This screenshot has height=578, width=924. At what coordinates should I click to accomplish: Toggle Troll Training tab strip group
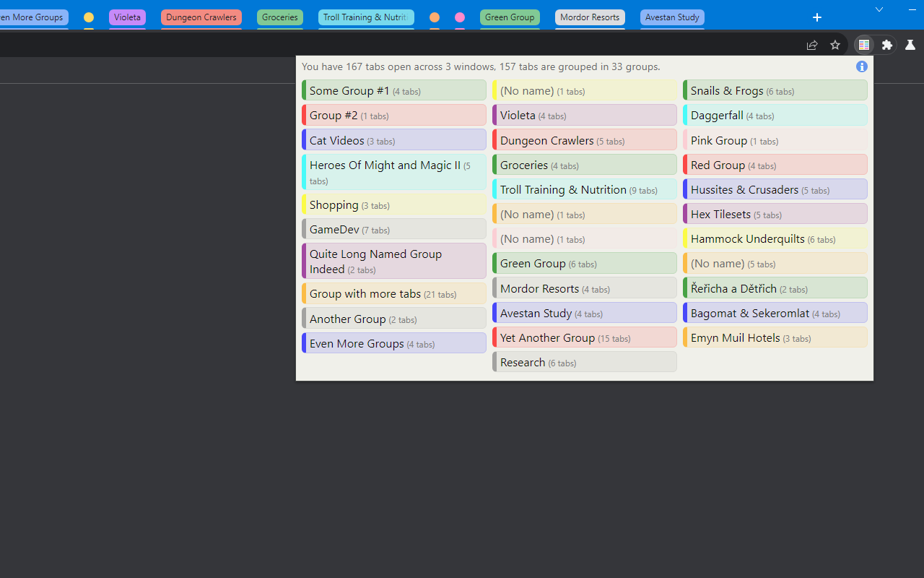366,17
